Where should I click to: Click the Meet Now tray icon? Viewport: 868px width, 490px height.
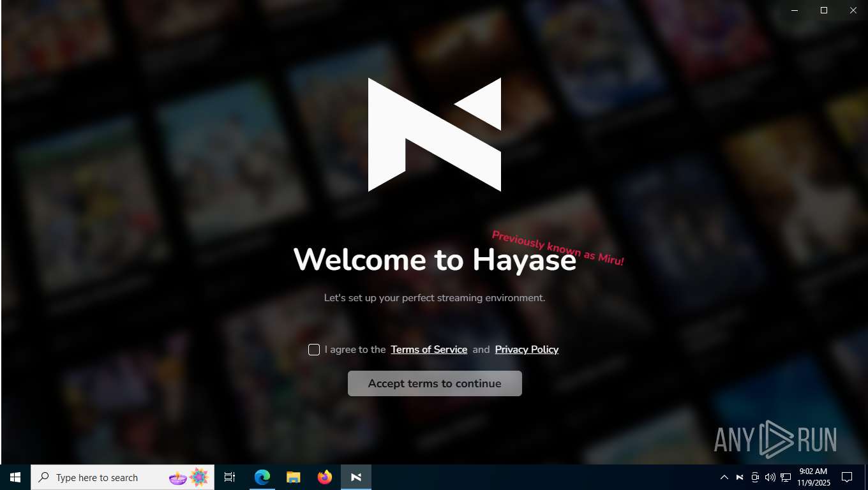pyautogui.click(x=755, y=477)
